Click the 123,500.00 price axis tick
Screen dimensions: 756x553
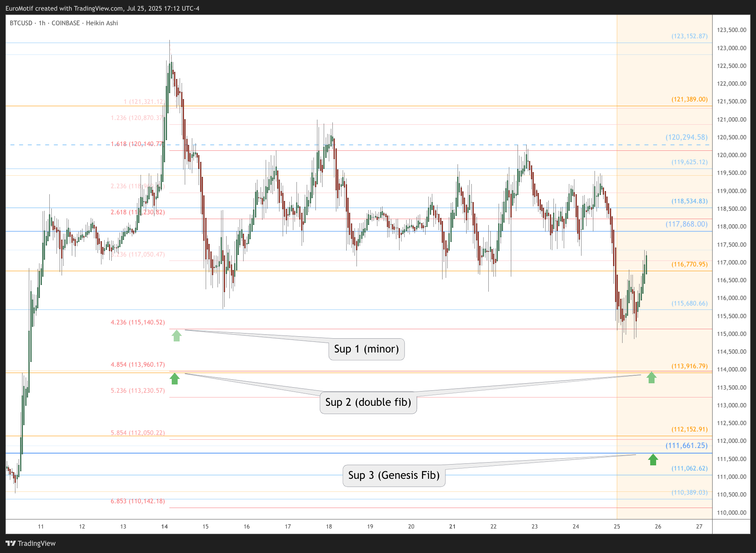click(732, 30)
